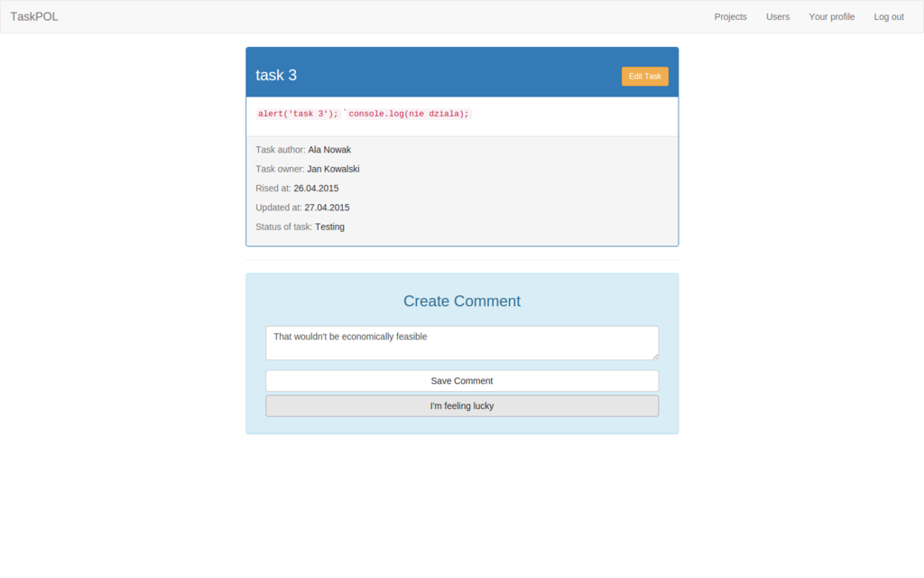Open Your profile from navbar
The width and height of the screenshot is (924, 578).
tap(831, 16)
